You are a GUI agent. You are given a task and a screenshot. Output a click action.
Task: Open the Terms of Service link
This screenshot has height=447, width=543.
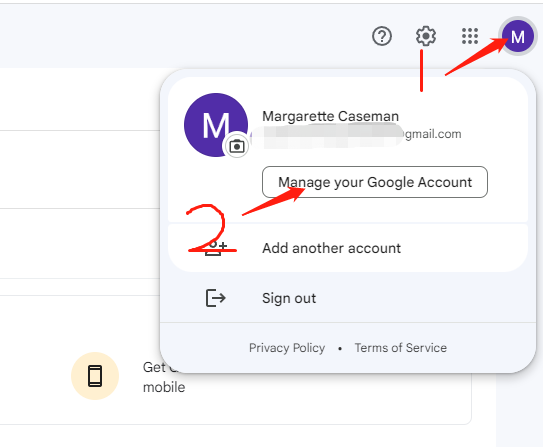tap(401, 348)
